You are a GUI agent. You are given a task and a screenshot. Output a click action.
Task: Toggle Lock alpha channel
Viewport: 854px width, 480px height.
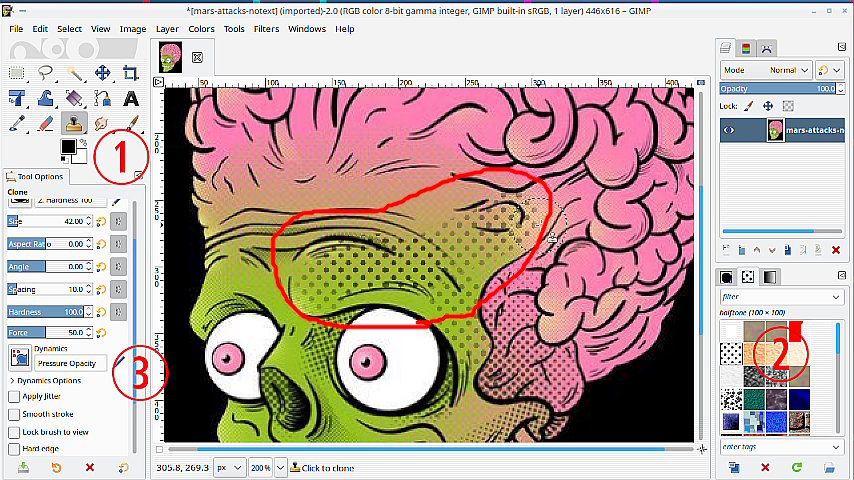(x=788, y=106)
